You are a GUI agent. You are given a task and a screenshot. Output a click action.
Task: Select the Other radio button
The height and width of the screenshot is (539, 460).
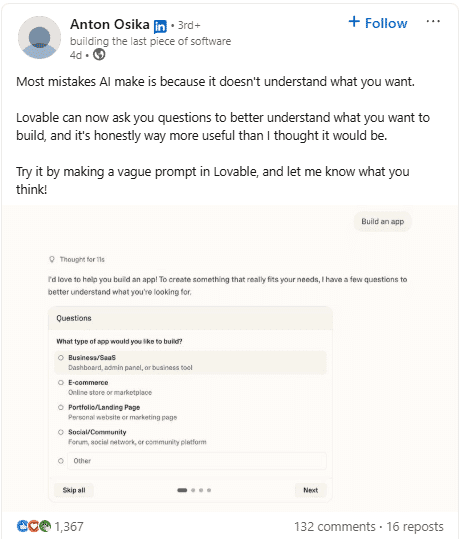pyautogui.click(x=61, y=461)
